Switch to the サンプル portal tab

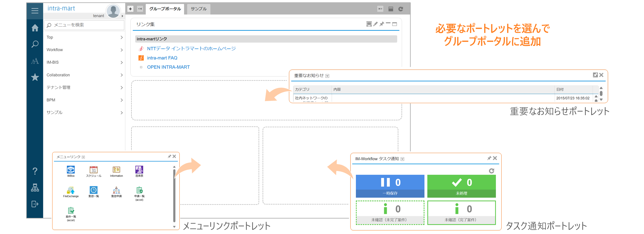tap(199, 9)
